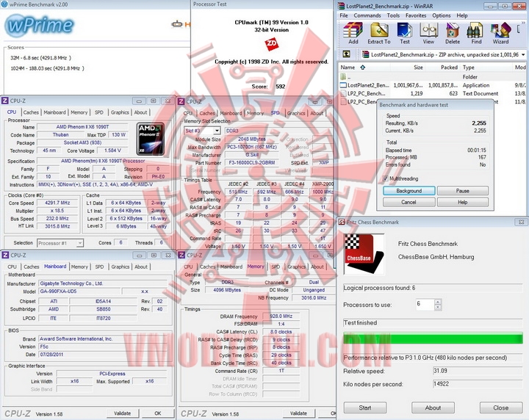Click the Background button in benchmark dialog
The image size is (529, 420).
(x=409, y=191)
